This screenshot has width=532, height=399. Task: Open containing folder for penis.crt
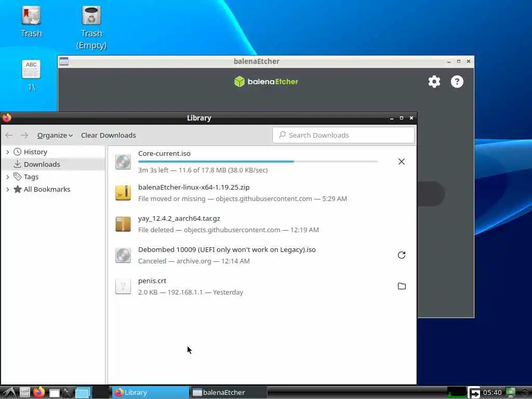402,286
